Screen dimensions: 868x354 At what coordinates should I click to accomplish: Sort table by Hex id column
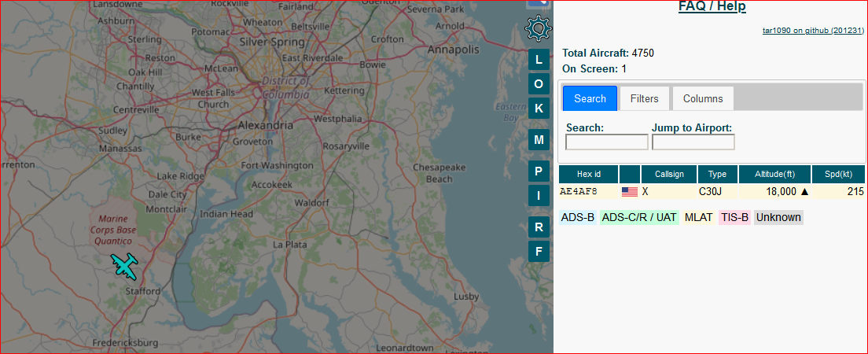point(588,174)
